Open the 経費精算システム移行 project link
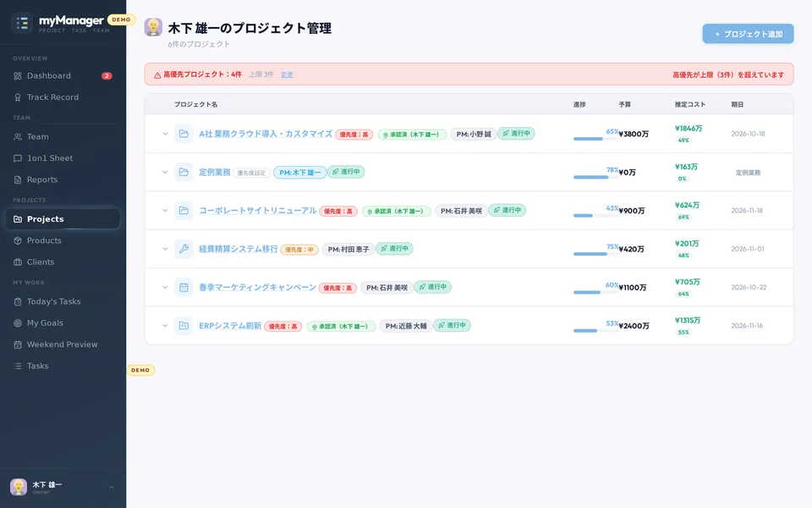The image size is (812, 508). point(239,249)
